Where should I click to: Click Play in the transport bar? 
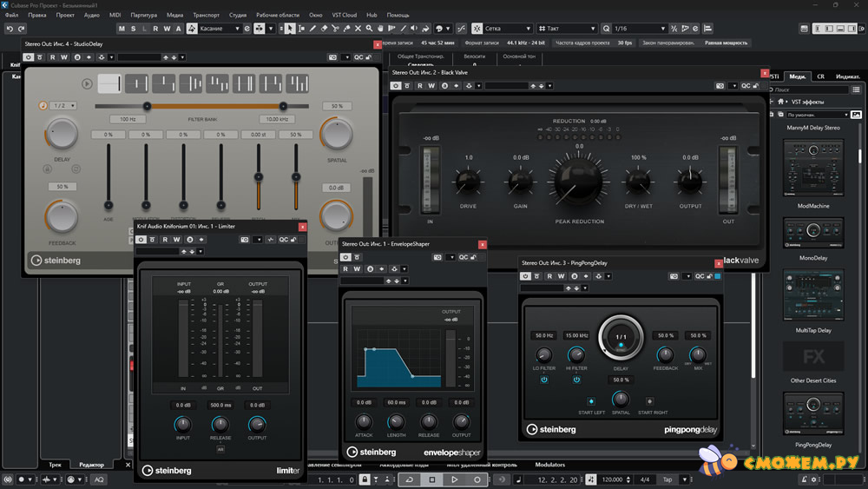[455, 479]
